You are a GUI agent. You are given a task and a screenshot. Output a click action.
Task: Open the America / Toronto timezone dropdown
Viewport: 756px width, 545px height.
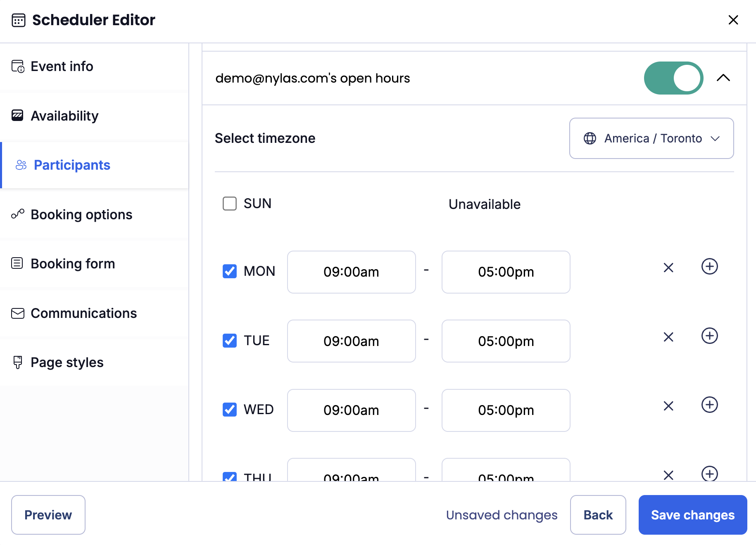[x=651, y=138]
